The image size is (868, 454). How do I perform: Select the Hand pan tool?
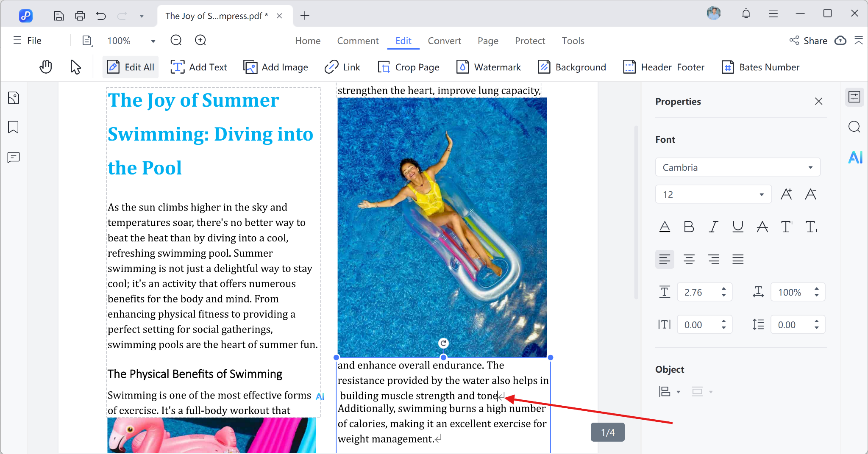click(46, 67)
